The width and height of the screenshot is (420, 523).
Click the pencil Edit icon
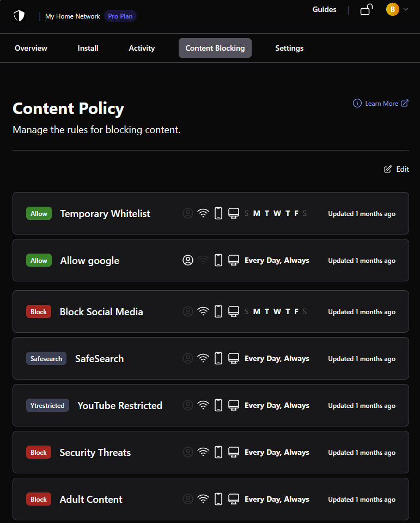[388, 169]
